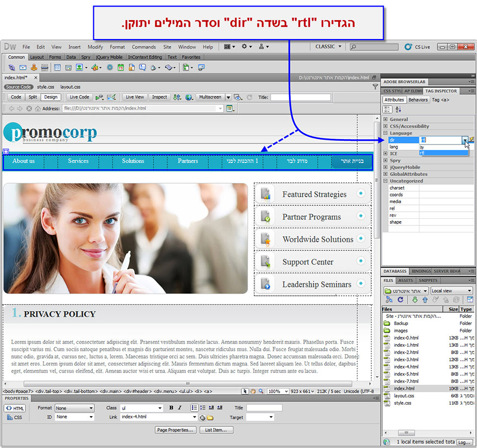Toggle Bold formatting button
The height and width of the screenshot is (448, 477).
click(171, 408)
